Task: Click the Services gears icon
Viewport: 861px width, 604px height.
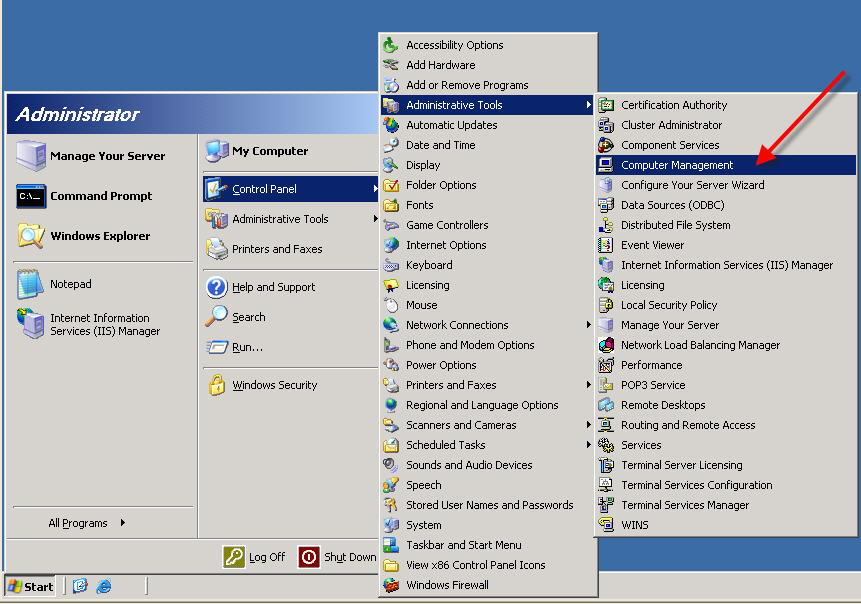Action: click(x=606, y=445)
